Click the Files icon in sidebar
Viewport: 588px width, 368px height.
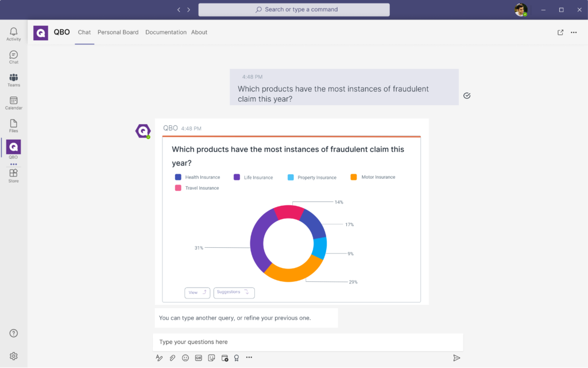(x=14, y=126)
